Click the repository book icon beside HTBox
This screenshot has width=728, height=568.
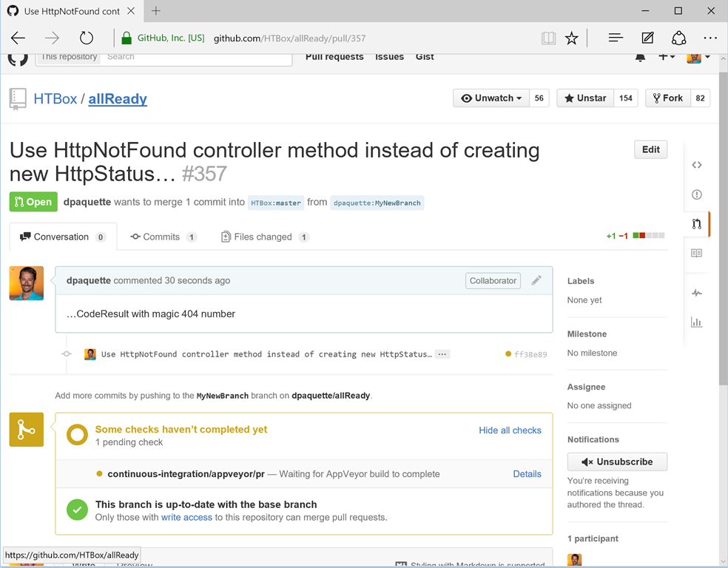click(x=18, y=99)
